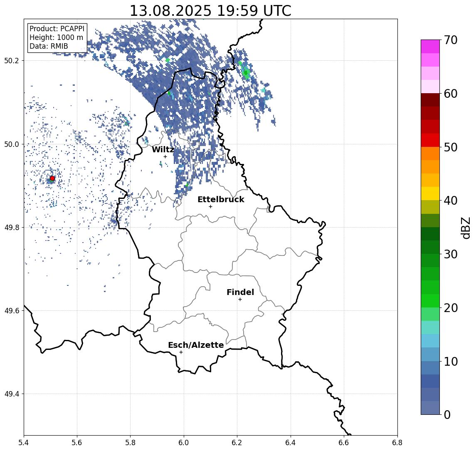
Task: Click the 0 value on colorbar
Action: (x=447, y=414)
